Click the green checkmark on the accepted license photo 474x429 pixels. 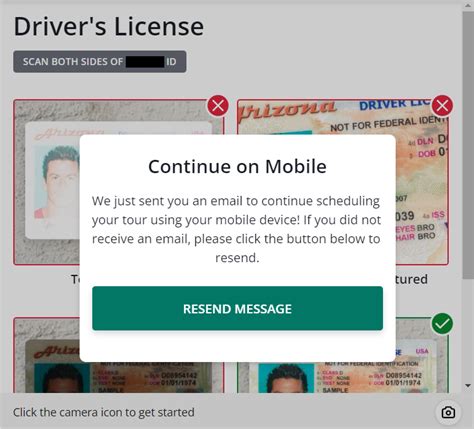442,324
